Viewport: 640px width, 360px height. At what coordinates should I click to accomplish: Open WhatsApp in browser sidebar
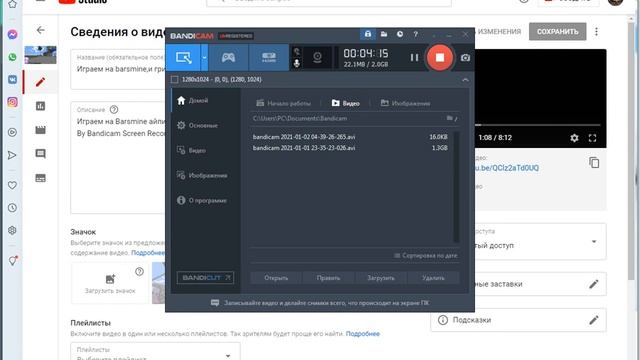[12, 57]
